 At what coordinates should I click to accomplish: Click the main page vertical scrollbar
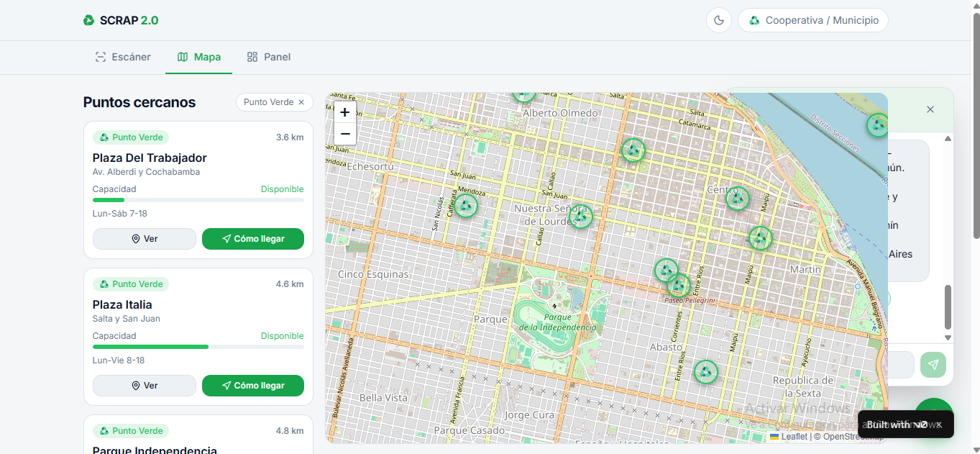976,126
